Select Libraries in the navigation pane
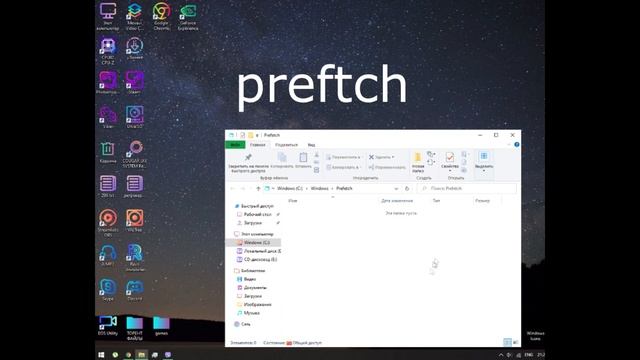This screenshot has height=360, width=640. [249, 271]
